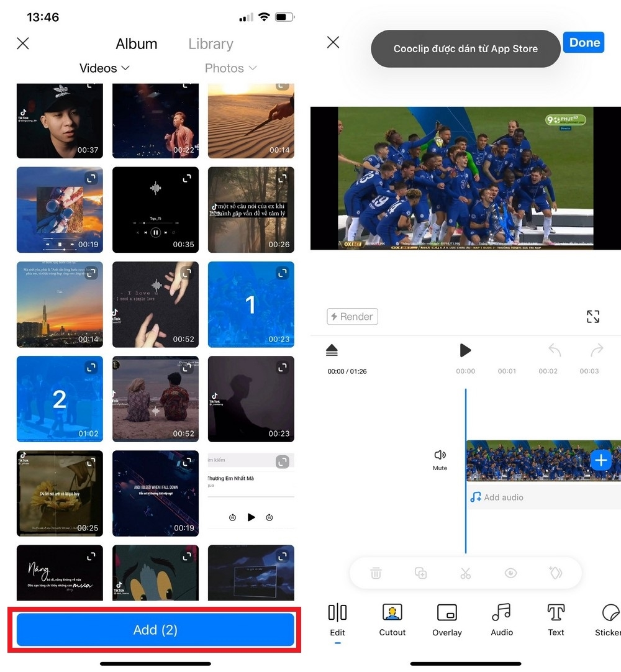Duplicate the selected clip

click(420, 573)
